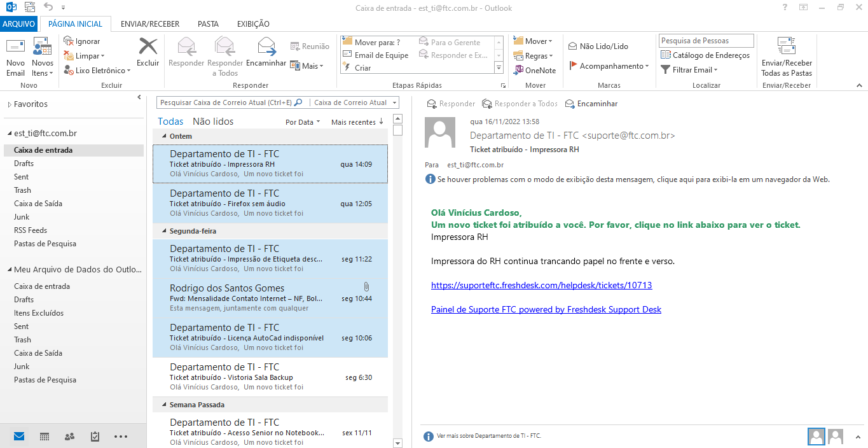Screen dimensions: 868x448
Task: Open the Rodrigo dos Santos Gomes email
Action: click(x=270, y=298)
